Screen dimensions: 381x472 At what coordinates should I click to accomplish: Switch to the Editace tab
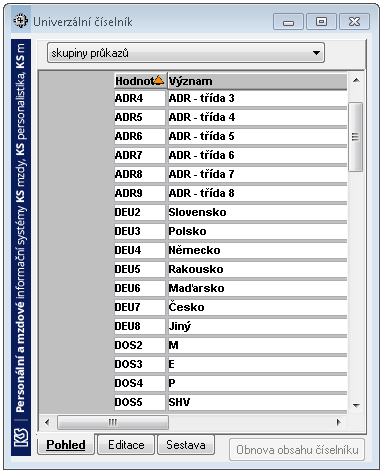click(126, 444)
